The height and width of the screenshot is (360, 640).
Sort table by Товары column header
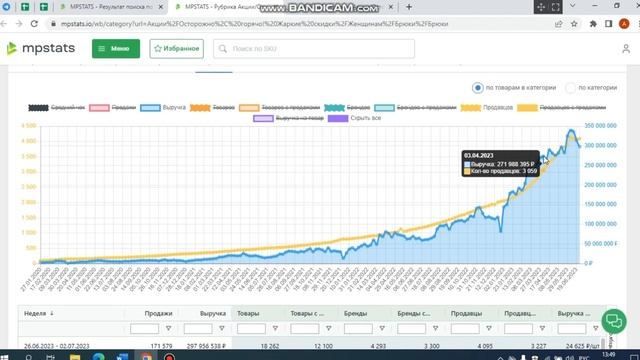pos(248,313)
